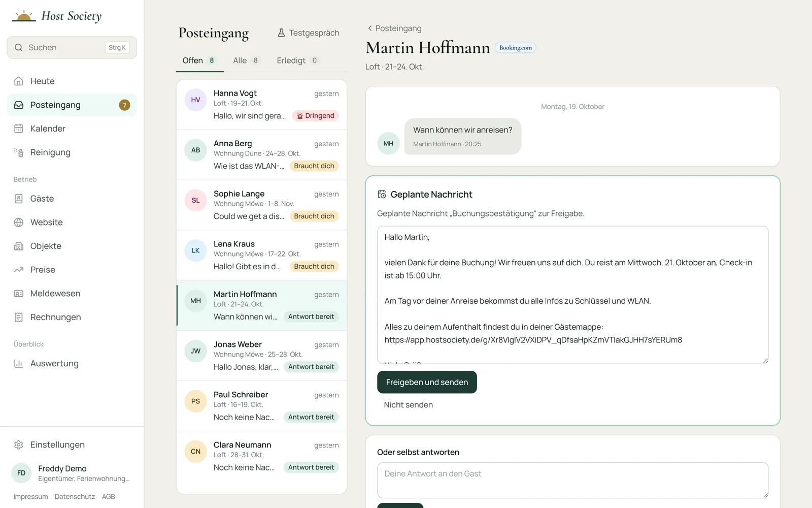This screenshot has width=812, height=508.
Task: Open the Heute home icon
Action: (x=19, y=81)
